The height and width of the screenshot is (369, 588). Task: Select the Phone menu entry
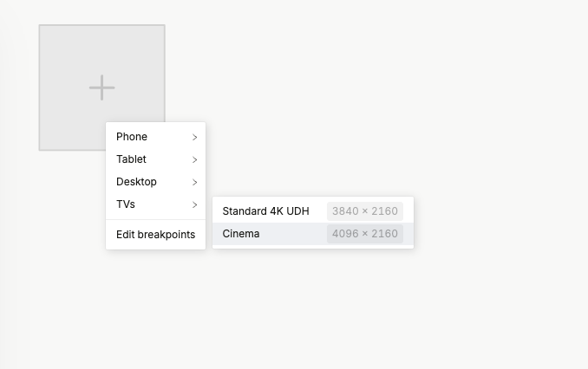(x=132, y=137)
